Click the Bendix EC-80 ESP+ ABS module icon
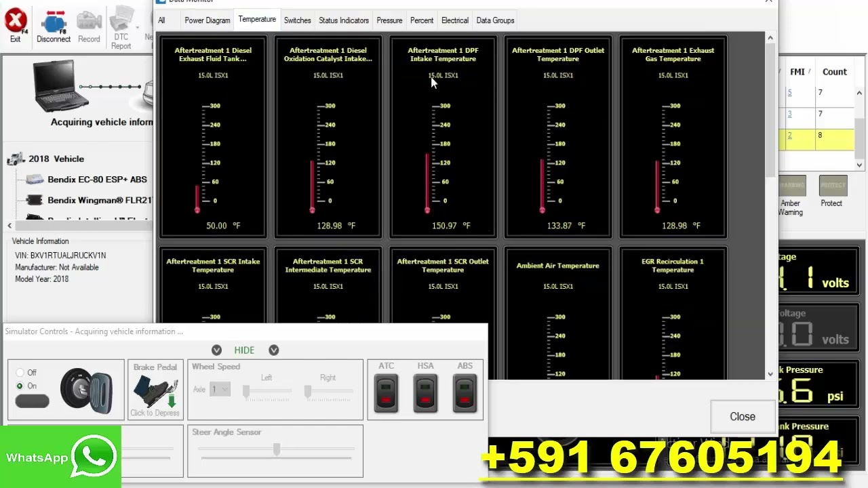Viewport: 868px width, 488px height. tap(34, 180)
